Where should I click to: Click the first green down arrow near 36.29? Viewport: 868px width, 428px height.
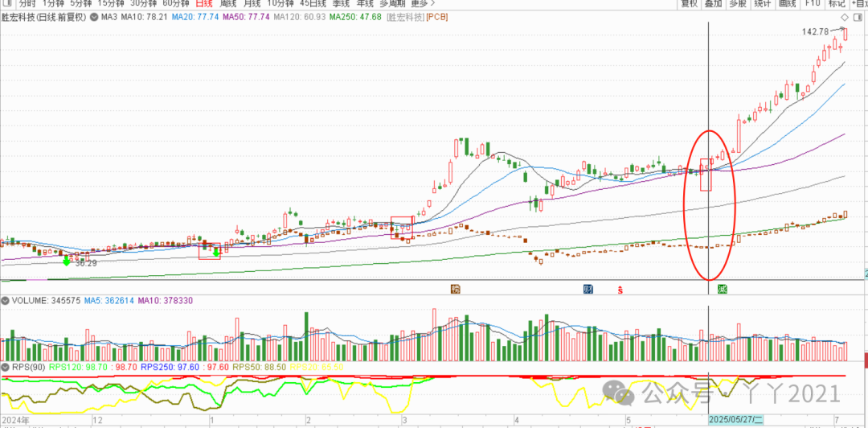click(x=66, y=261)
